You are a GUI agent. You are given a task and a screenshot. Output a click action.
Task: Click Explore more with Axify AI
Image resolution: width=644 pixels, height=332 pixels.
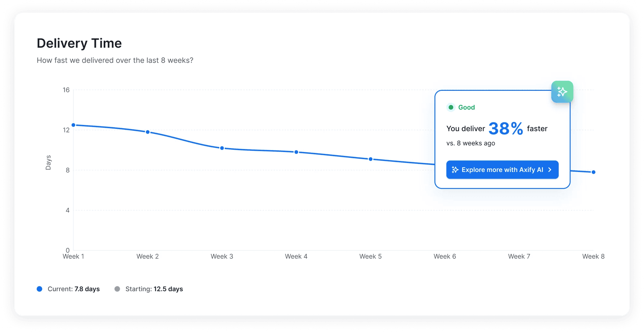(x=502, y=170)
